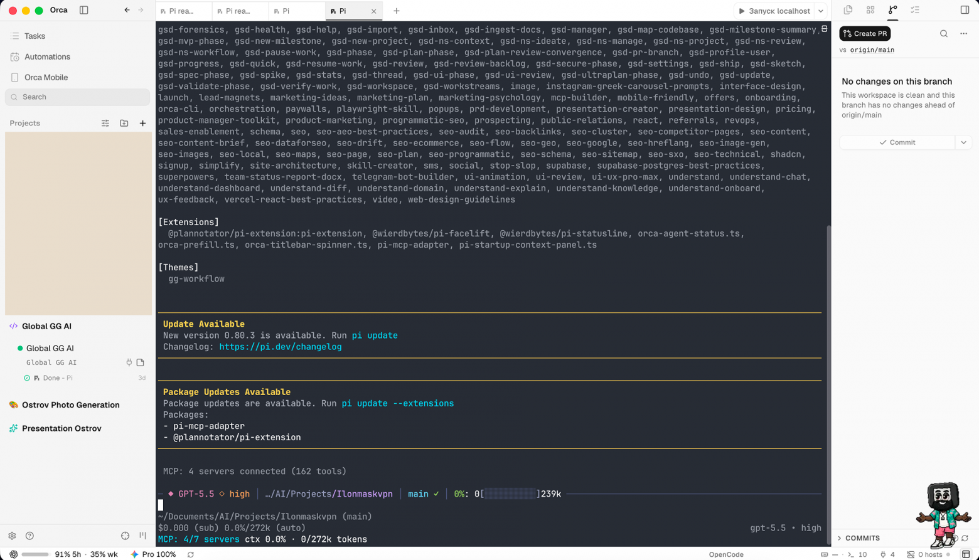Click the add project folder icon
979x560 pixels.
point(124,124)
